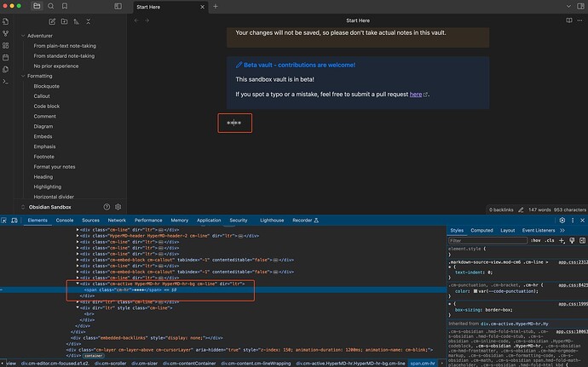588x367 pixels.
Task: Open note No prior experience
Action: click(56, 66)
